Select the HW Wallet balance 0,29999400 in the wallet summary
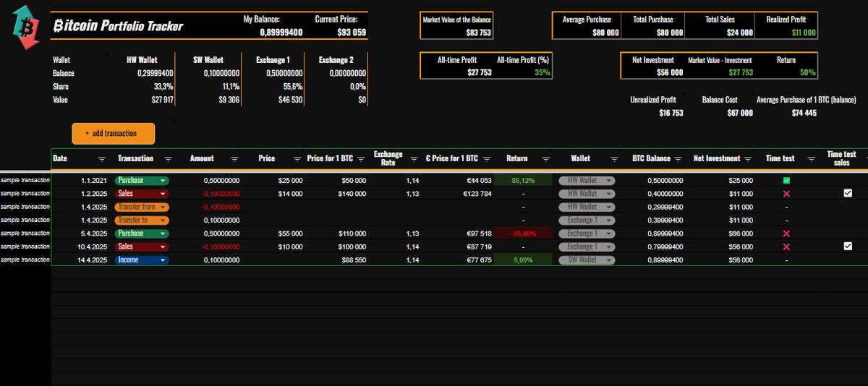This screenshot has height=386, width=868. click(156, 73)
